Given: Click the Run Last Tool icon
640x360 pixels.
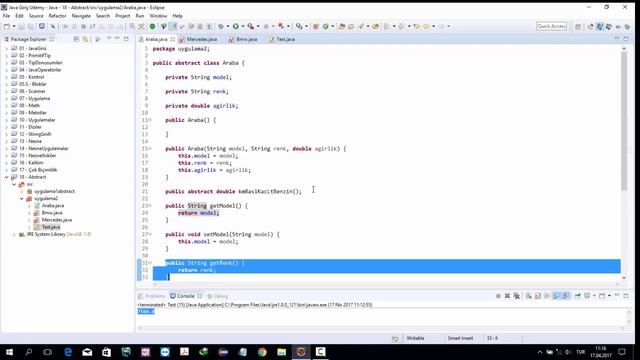Looking at the screenshot, I should (251, 26).
